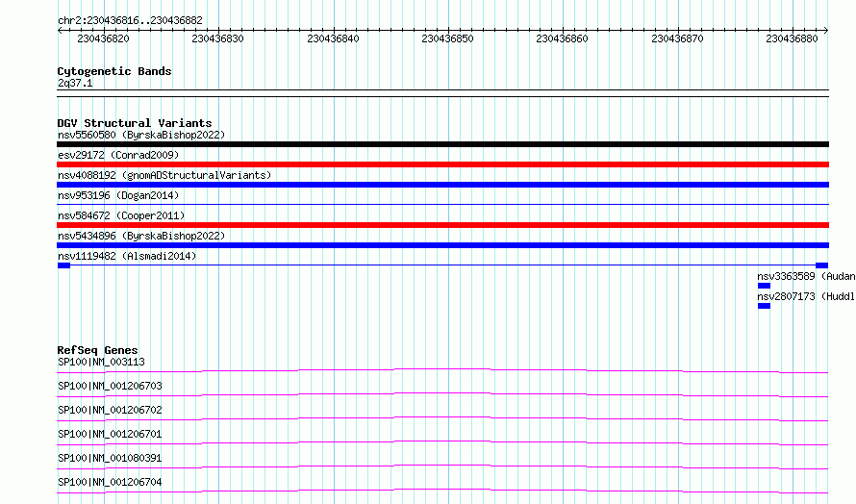Viewport: 856px width, 504px height.
Task: Click ruler position 230436820
Action: click(x=103, y=38)
